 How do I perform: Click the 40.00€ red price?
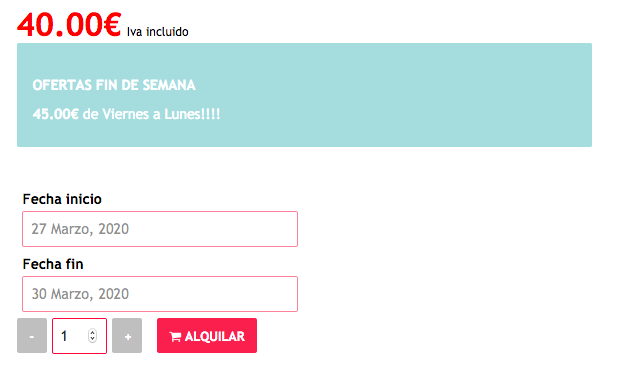[69, 25]
